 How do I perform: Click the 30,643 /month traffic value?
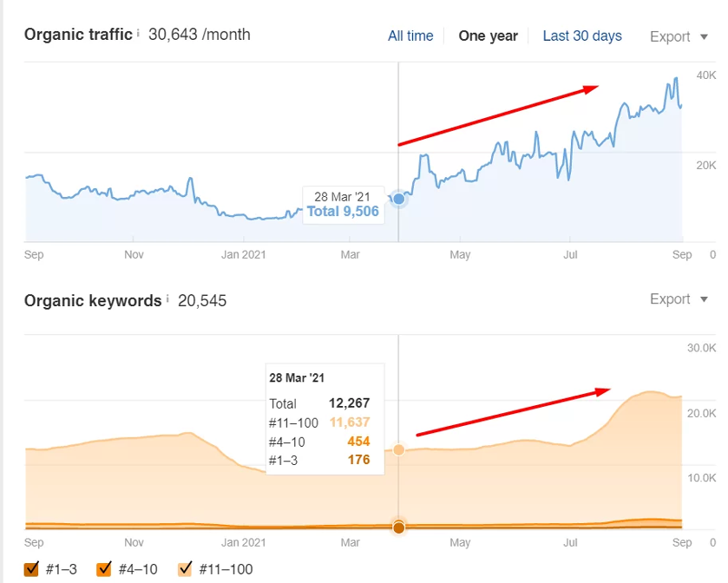[x=199, y=35]
